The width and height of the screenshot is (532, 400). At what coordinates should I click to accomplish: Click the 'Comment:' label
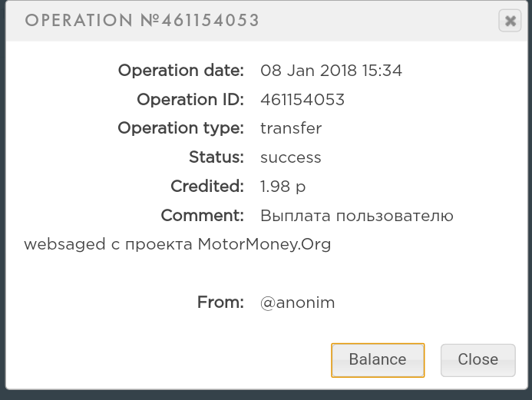[x=202, y=216]
